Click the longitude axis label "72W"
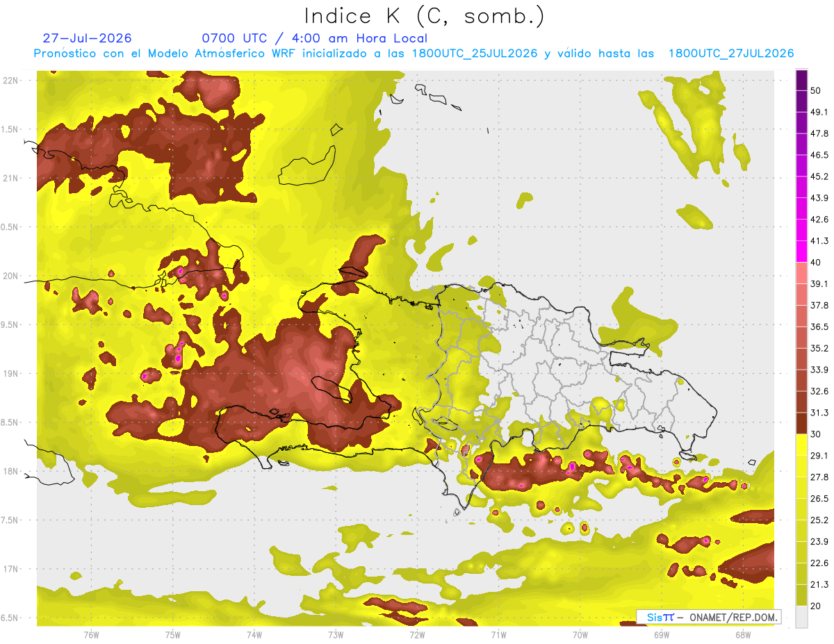Screen dimensions: 834x644 coord(417,634)
